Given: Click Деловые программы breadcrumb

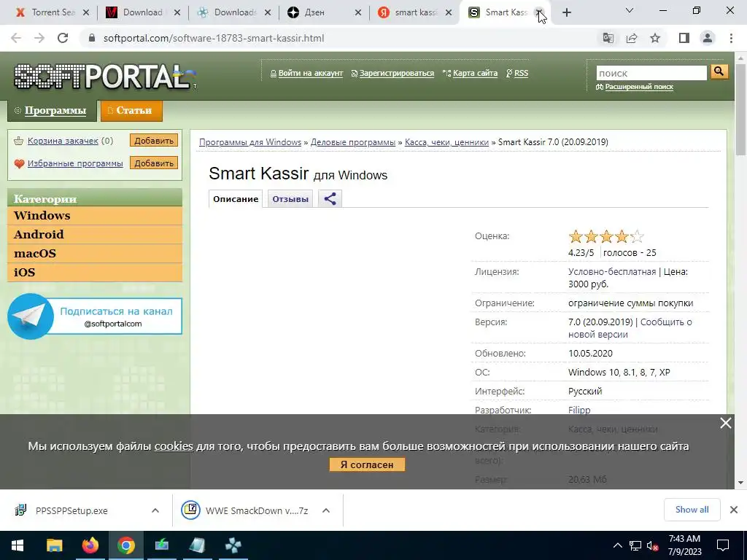Looking at the screenshot, I should pyautogui.click(x=353, y=142).
